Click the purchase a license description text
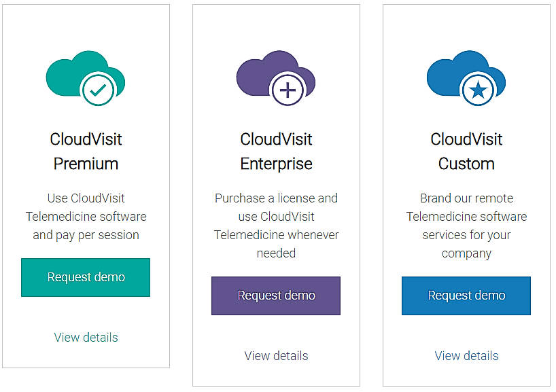The image size is (556, 392). 276,225
